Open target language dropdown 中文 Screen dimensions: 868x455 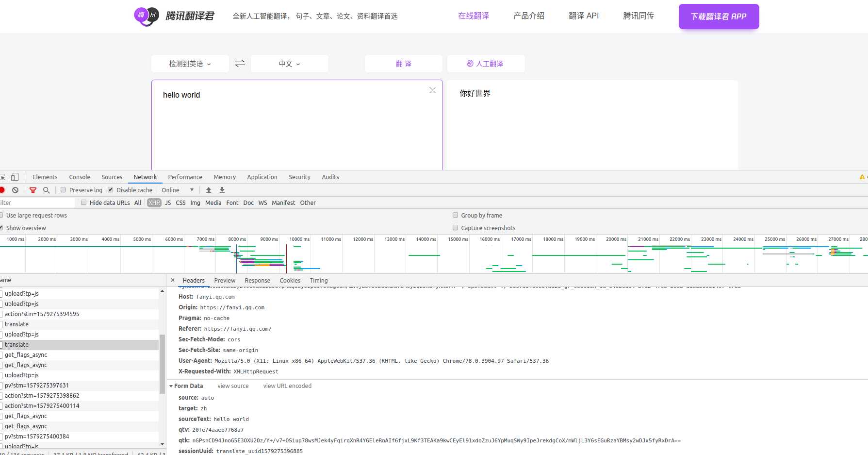coord(290,64)
